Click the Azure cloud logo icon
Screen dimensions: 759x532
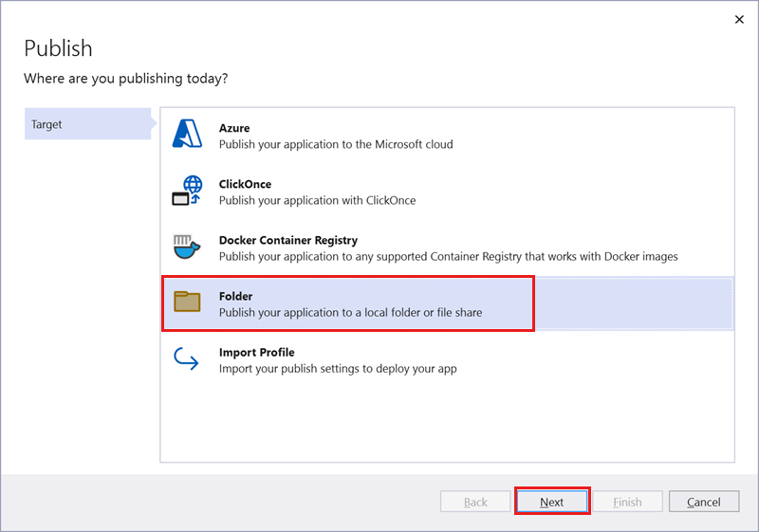187,136
